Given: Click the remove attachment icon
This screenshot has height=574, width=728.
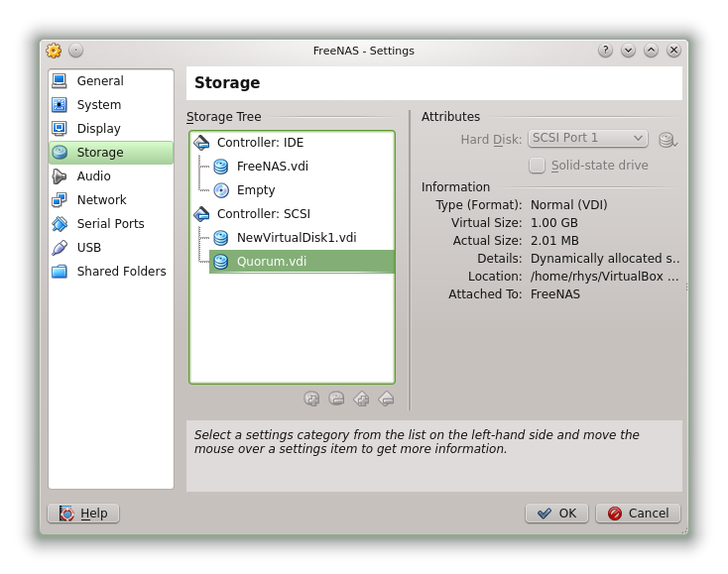Looking at the screenshot, I should pyautogui.click(x=336, y=399).
